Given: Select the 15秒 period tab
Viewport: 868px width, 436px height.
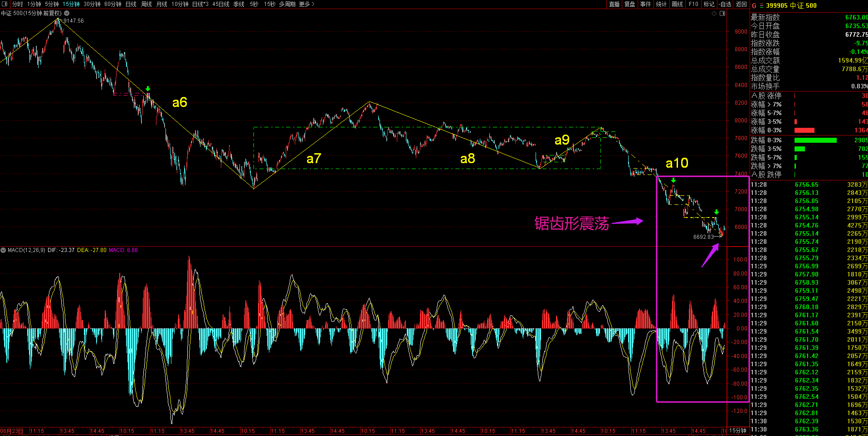Looking at the screenshot, I should click(269, 4).
